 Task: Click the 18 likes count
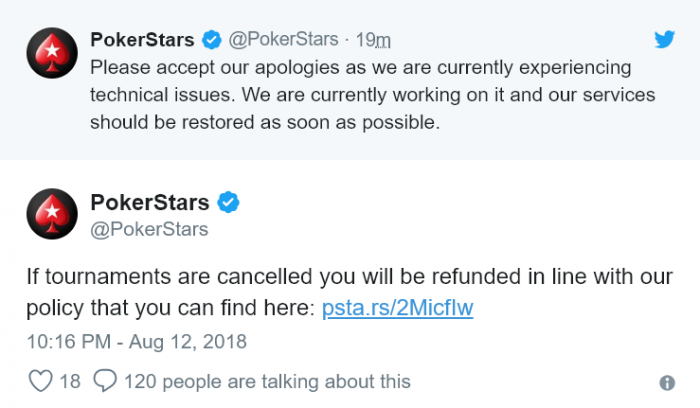coord(70,382)
